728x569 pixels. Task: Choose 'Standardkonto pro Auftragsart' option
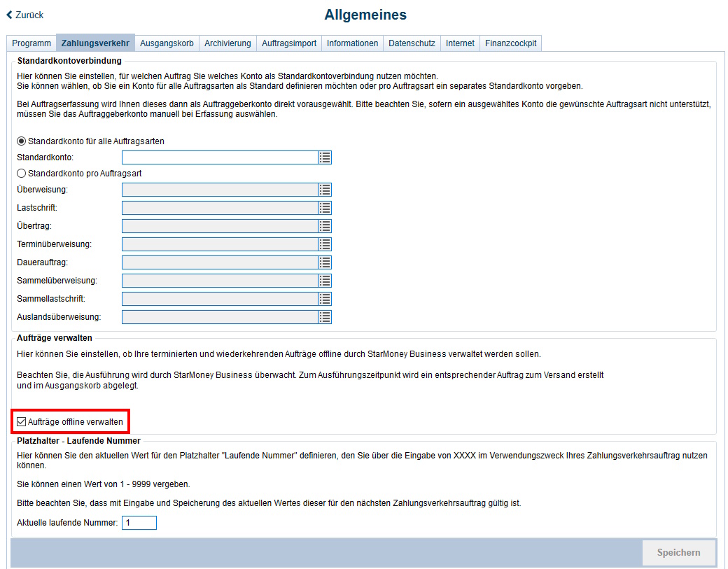(22, 173)
